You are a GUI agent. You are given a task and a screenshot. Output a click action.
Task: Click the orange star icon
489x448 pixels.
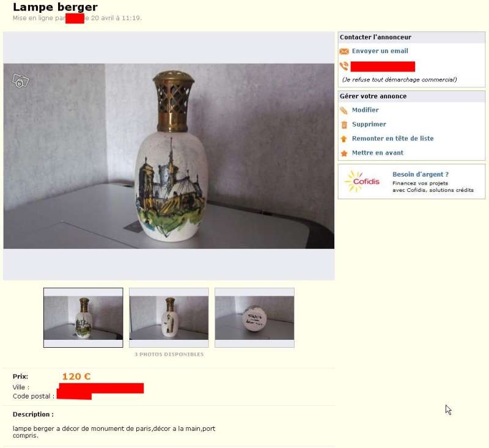[344, 153]
